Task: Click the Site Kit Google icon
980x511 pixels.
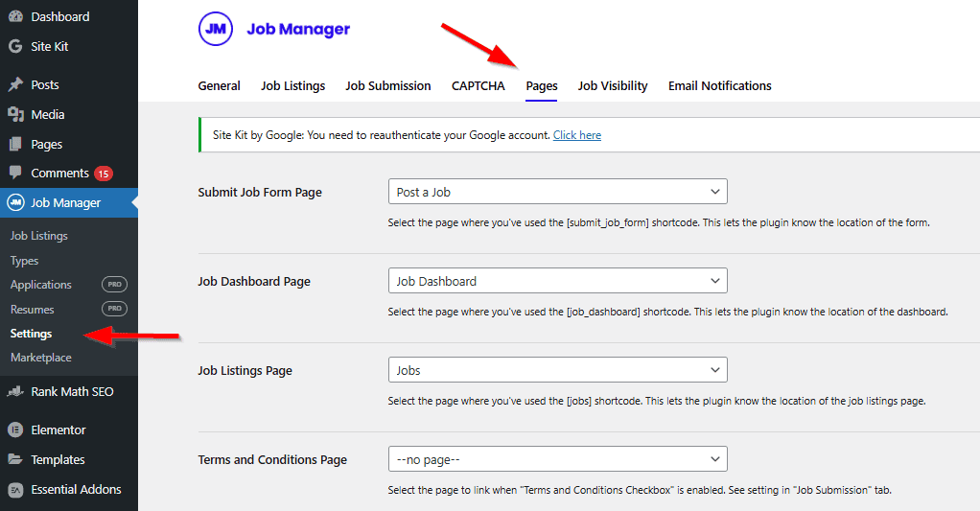Action: pos(15,46)
